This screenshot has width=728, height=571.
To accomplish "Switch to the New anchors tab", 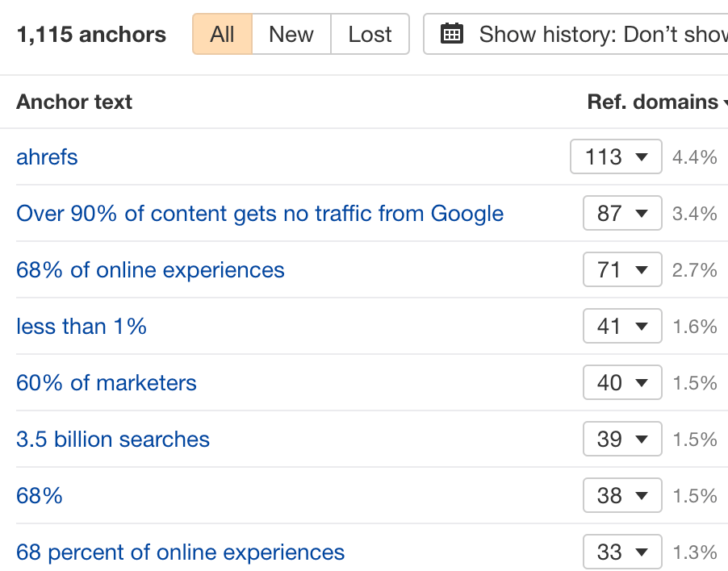I will point(291,34).
